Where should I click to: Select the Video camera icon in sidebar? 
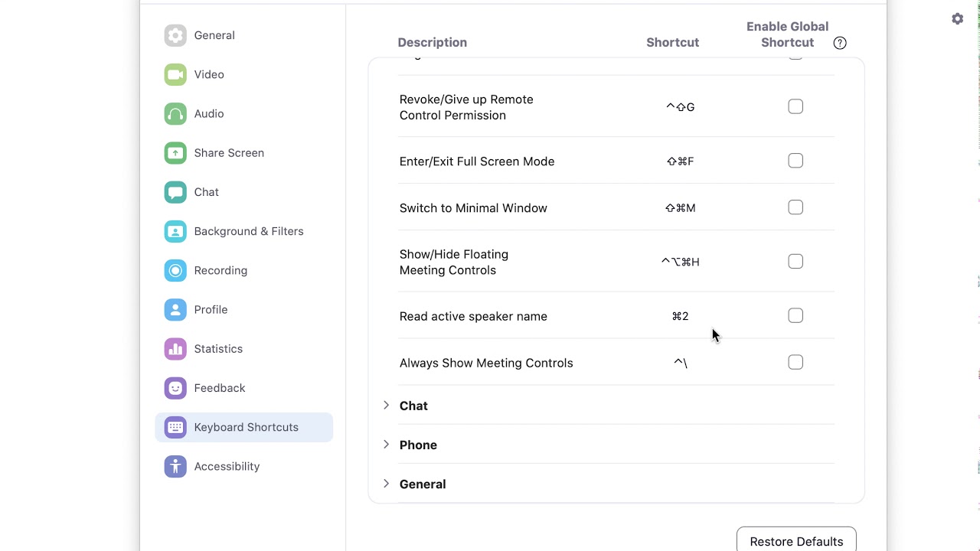pos(175,74)
